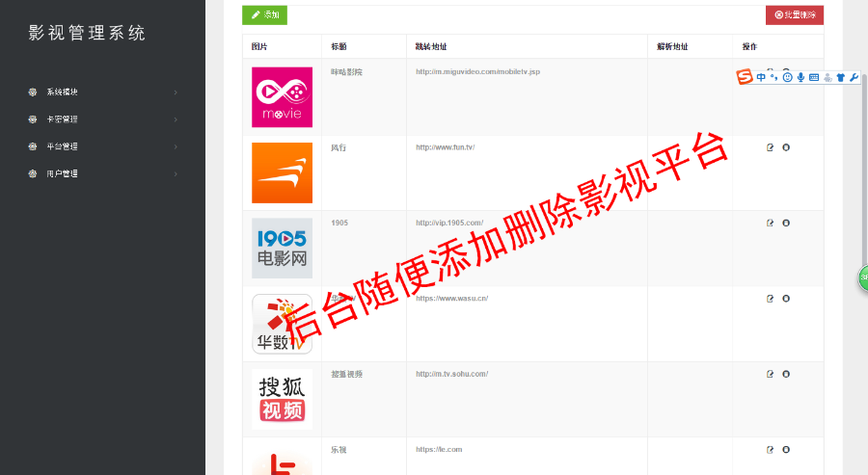This screenshot has height=475, width=868.
Task: Click the gear icon beside 平台管理
Action: click(x=33, y=146)
